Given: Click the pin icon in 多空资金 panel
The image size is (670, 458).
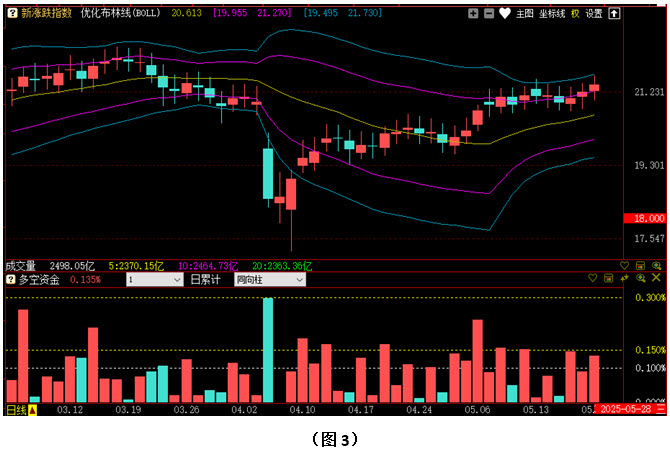Looking at the screenshot, I should pos(624,278).
